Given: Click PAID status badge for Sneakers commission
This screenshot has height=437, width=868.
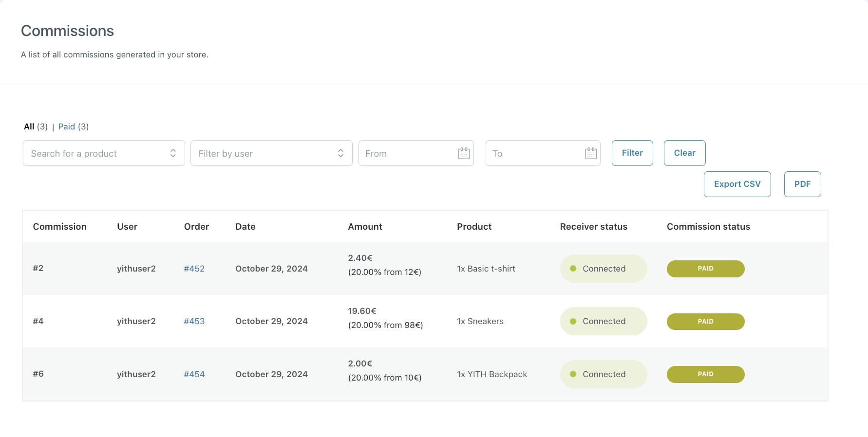Looking at the screenshot, I should [x=705, y=322].
